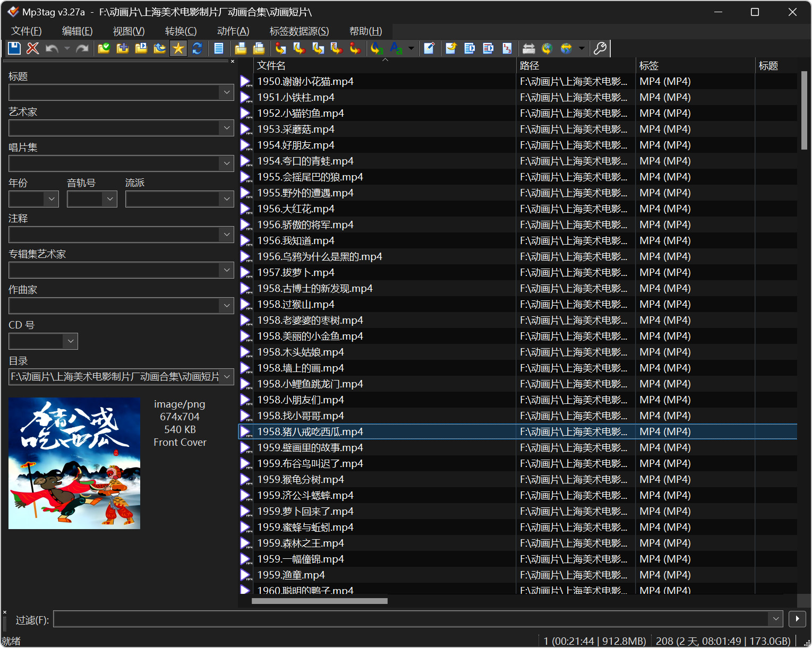Expand the 艺术家 field dropdown

(227, 128)
